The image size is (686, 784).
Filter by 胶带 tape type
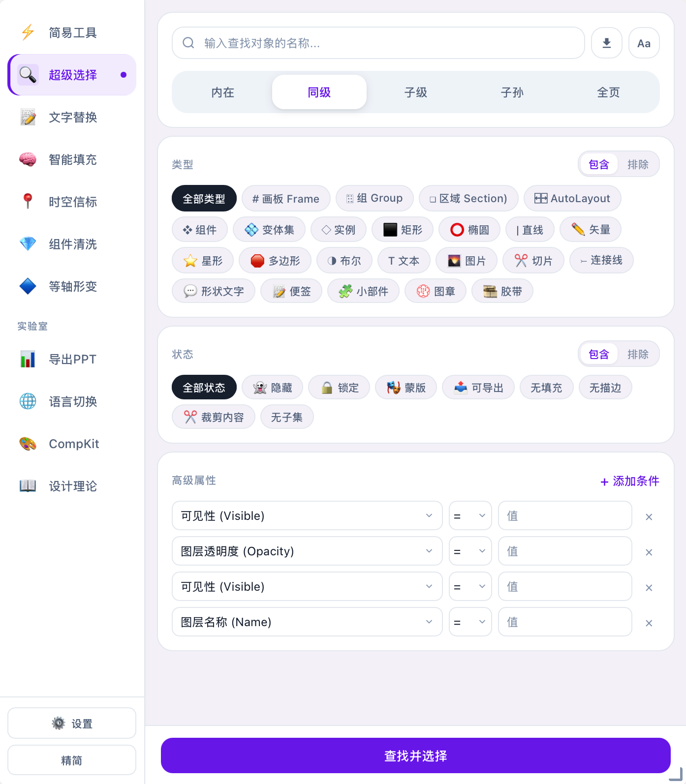point(502,291)
